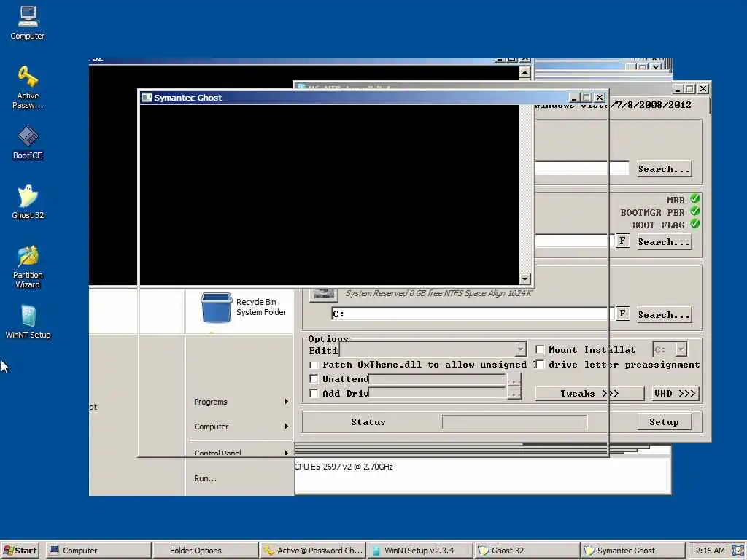This screenshot has height=560, width=747.
Task: Click the BOOT FLAG green check indicator
Action: (x=695, y=223)
